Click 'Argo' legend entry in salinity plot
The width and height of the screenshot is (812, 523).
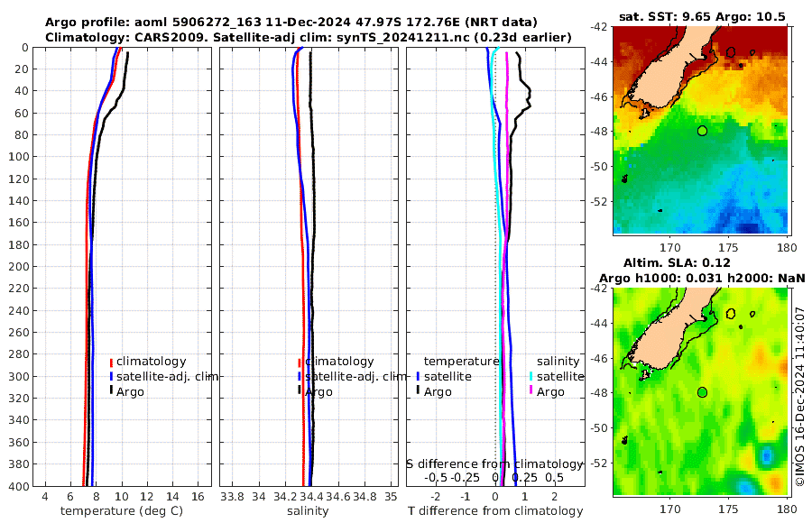318,392
